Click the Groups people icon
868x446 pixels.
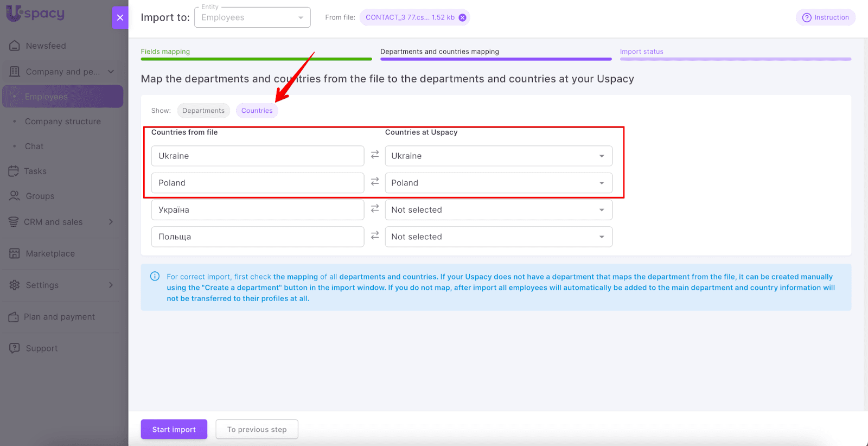coord(15,196)
